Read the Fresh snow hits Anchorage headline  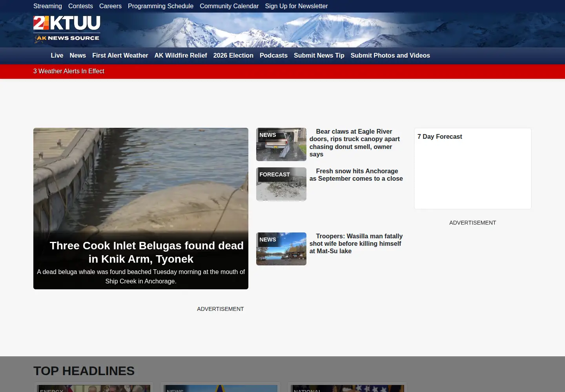(356, 175)
